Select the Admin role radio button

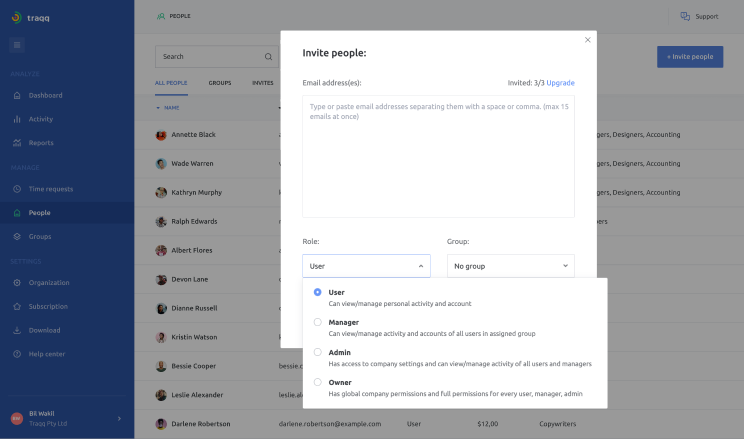pyautogui.click(x=318, y=352)
